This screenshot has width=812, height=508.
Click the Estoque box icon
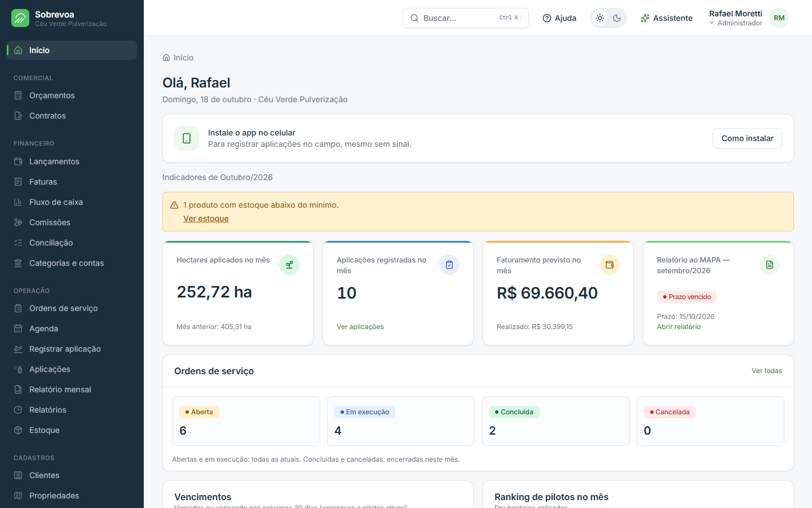(18, 430)
